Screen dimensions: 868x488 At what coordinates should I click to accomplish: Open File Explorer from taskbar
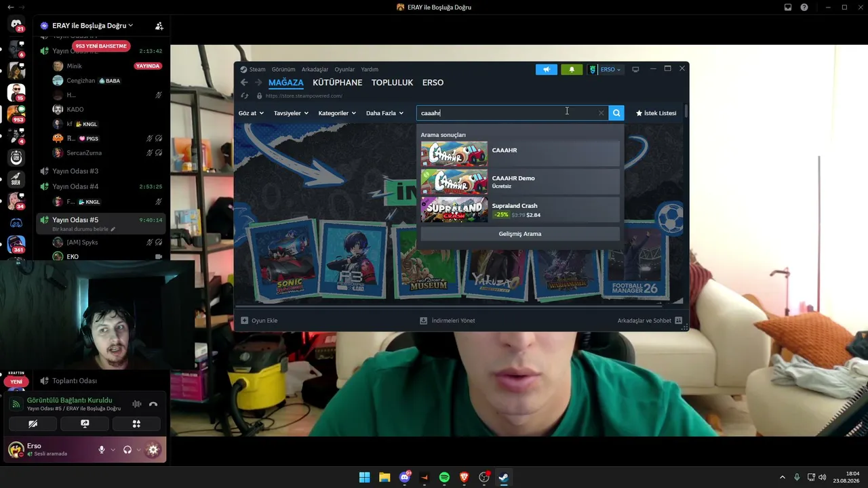[x=384, y=477]
